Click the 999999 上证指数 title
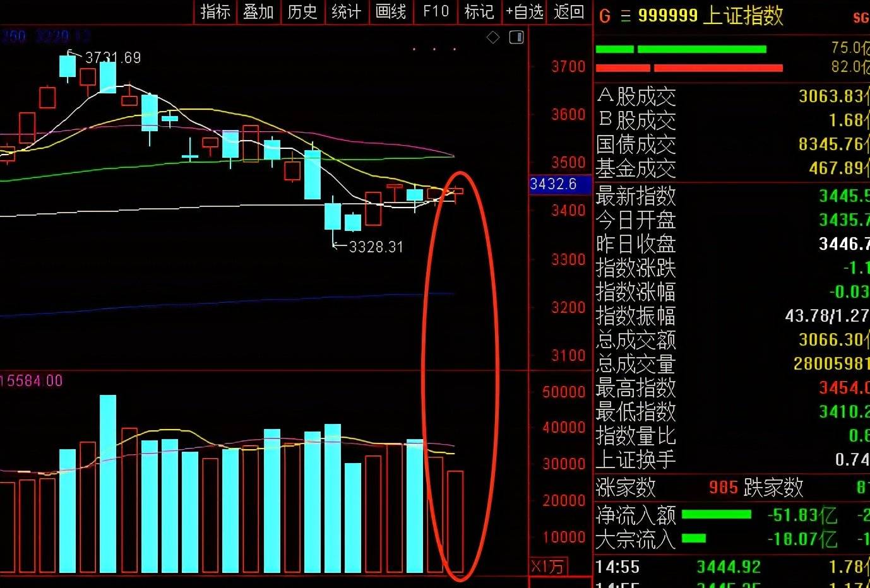The height and width of the screenshot is (588, 870). (710, 16)
